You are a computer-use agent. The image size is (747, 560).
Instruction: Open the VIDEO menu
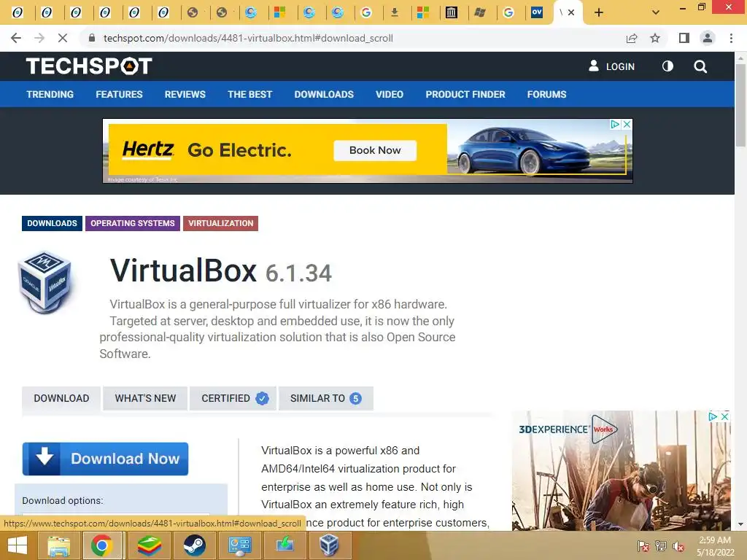390,94
